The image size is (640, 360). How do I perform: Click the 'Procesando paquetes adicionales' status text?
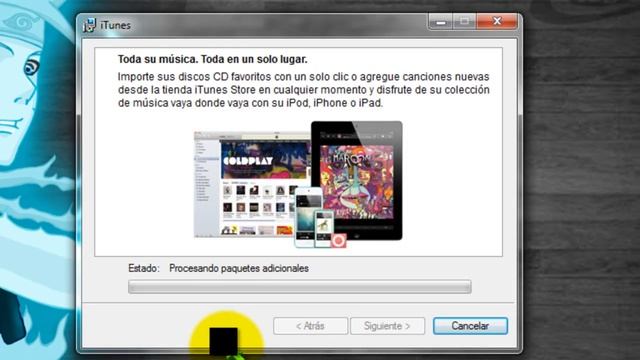click(x=239, y=268)
